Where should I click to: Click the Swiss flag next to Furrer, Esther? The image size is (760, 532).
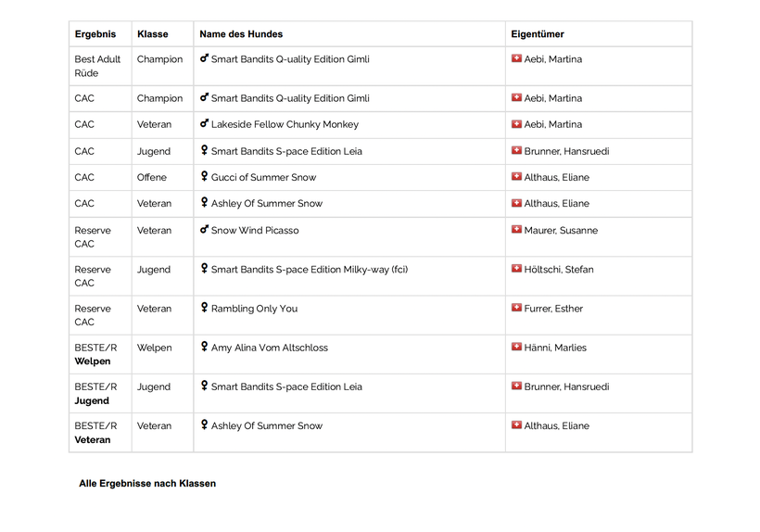(516, 308)
